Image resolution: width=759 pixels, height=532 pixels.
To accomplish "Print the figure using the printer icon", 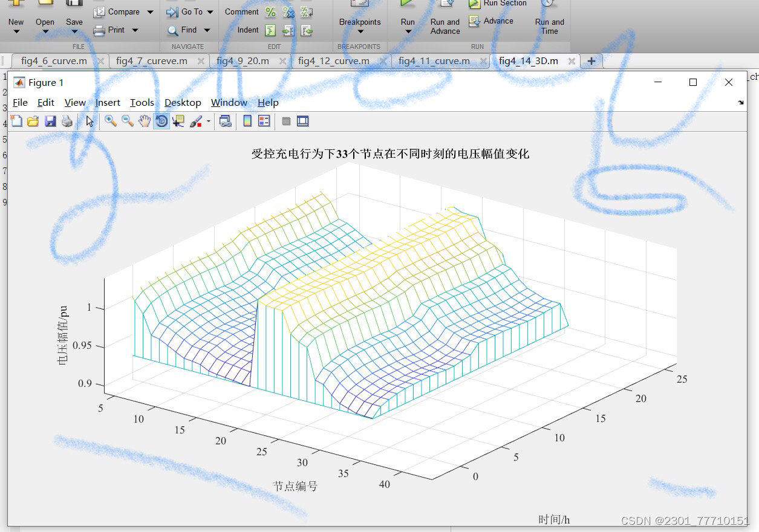I will (x=67, y=122).
